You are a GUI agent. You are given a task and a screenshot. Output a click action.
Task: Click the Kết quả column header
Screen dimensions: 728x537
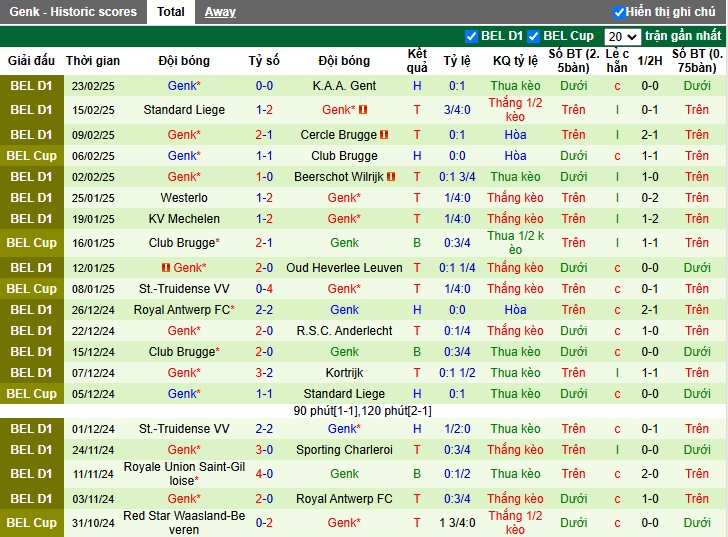417,61
